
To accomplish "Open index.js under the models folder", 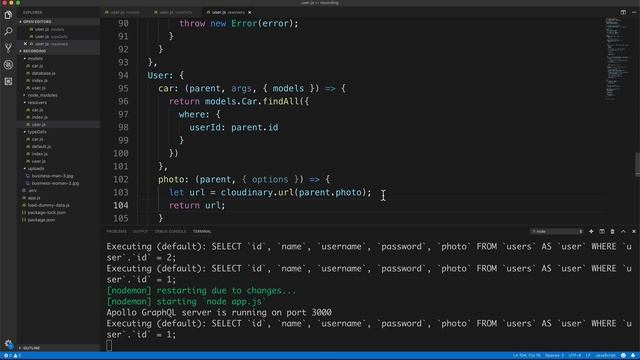I will pyautogui.click(x=40, y=80).
